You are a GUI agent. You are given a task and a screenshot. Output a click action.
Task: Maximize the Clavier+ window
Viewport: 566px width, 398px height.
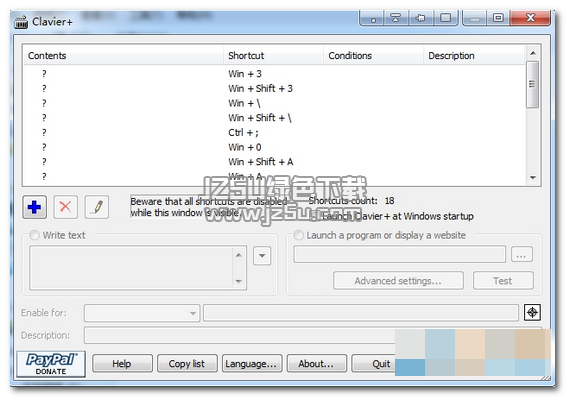pos(498,18)
